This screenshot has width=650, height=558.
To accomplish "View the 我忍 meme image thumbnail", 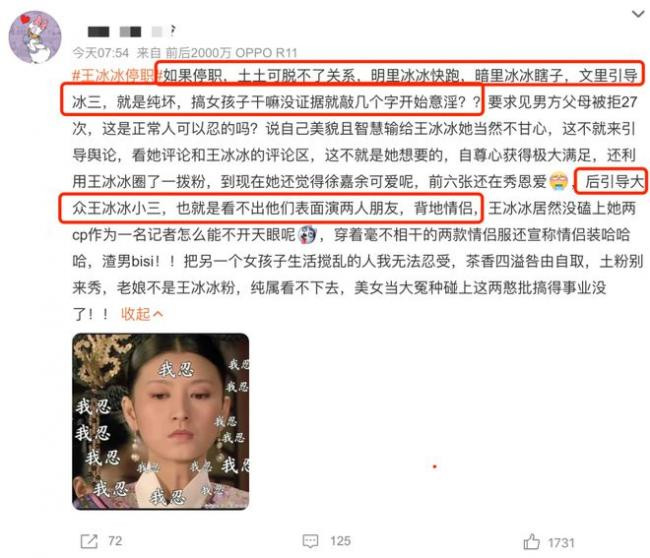I will [x=160, y=421].
